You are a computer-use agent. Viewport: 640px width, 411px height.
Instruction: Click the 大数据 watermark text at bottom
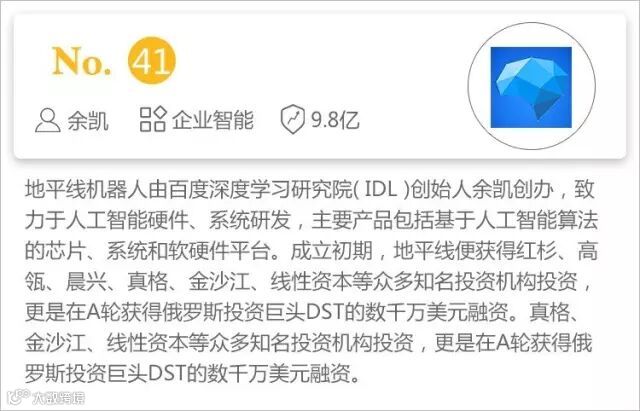coord(58,398)
